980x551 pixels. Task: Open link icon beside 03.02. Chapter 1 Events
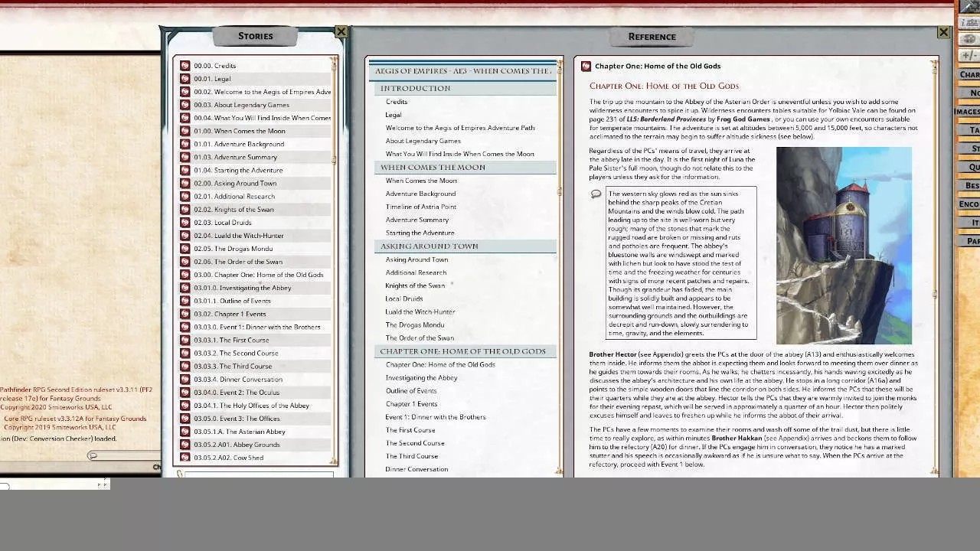(x=185, y=314)
